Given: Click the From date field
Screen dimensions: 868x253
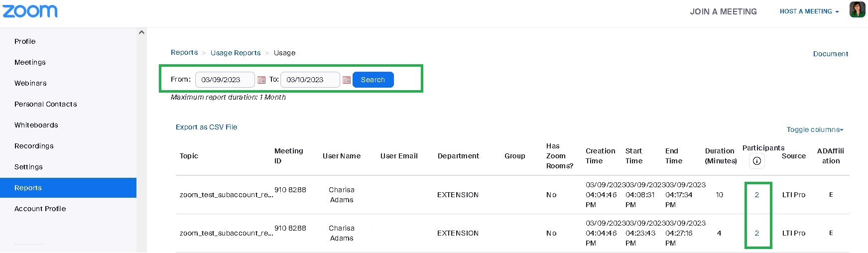Looking at the screenshot, I should (x=225, y=80).
